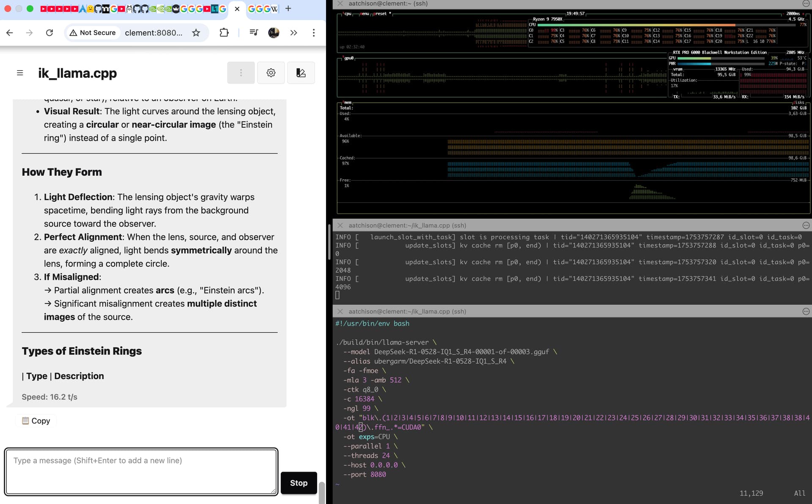Open Chrome three-dot menu
This screenshot has width=812, height=504.
(x=313, y=33)
